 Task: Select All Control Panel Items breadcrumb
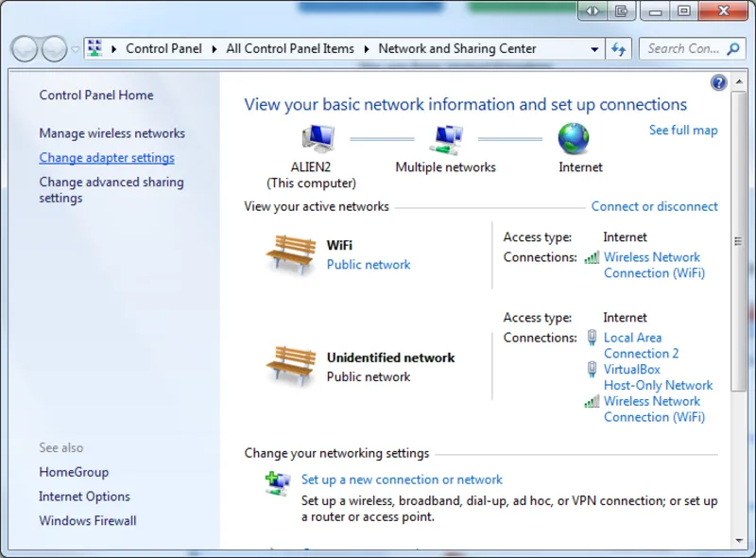[290, 49]
